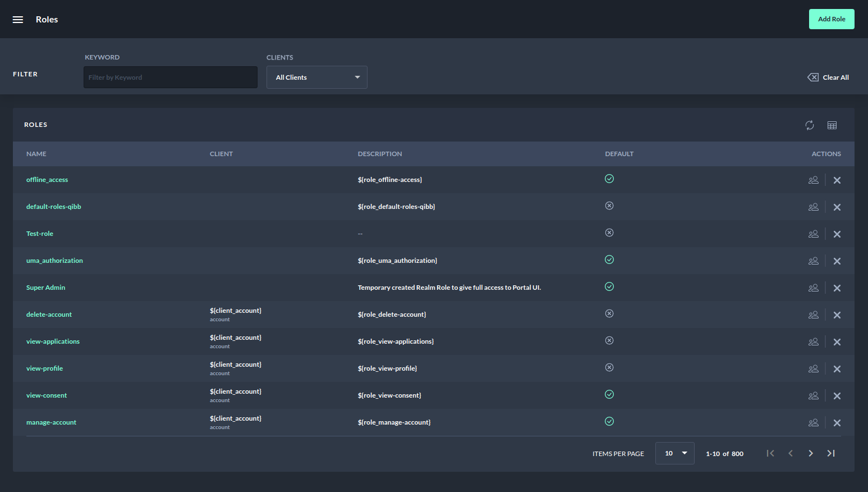868x492 pixels.
Task: Toggle default status of offline_access role
Action: 609,179
